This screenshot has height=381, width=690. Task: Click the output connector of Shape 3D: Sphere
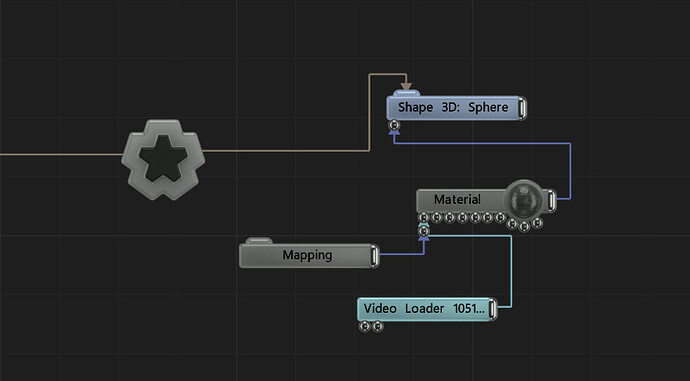coord(521,108)
